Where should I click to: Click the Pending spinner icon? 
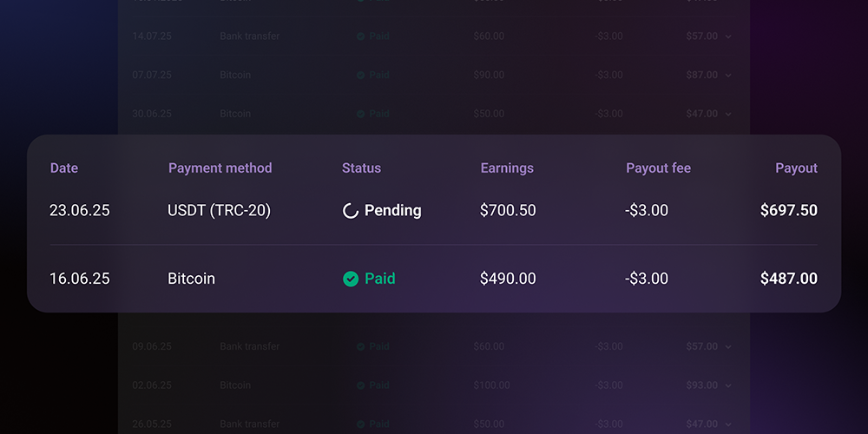[351, 211]
